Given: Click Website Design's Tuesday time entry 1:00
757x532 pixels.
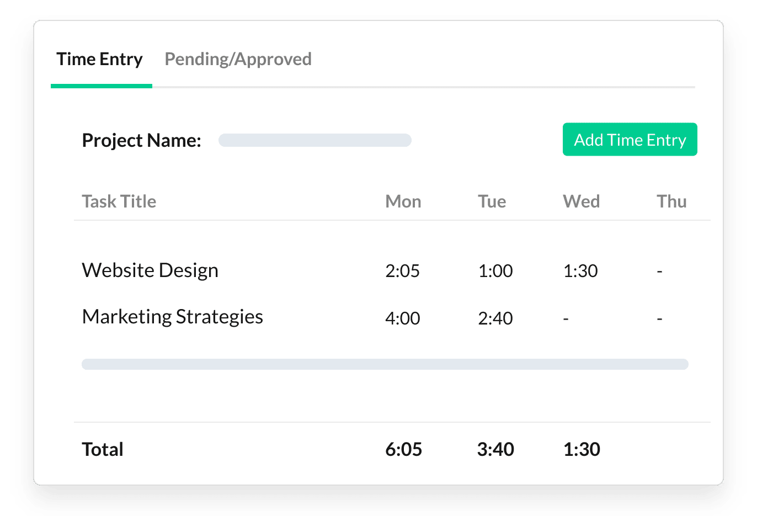Looking at the screenshot, I should click(x=495, y=270).
